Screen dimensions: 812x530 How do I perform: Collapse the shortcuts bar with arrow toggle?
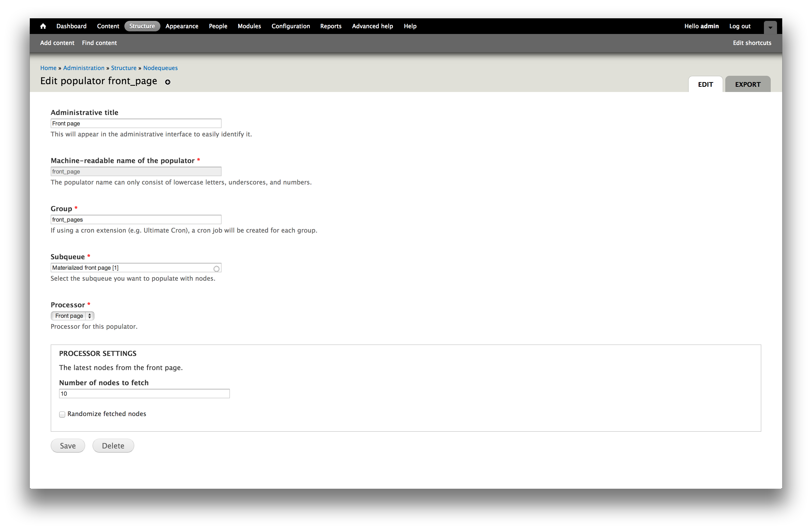coord(770,28)
